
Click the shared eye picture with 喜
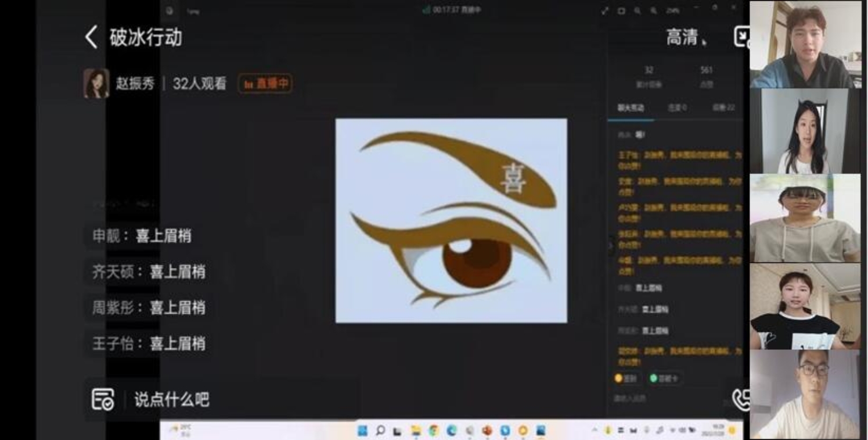pos(451,220)
